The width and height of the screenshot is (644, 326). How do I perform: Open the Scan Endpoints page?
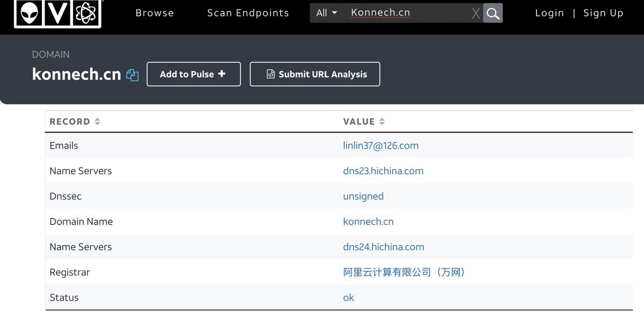(x=248, y=13)
